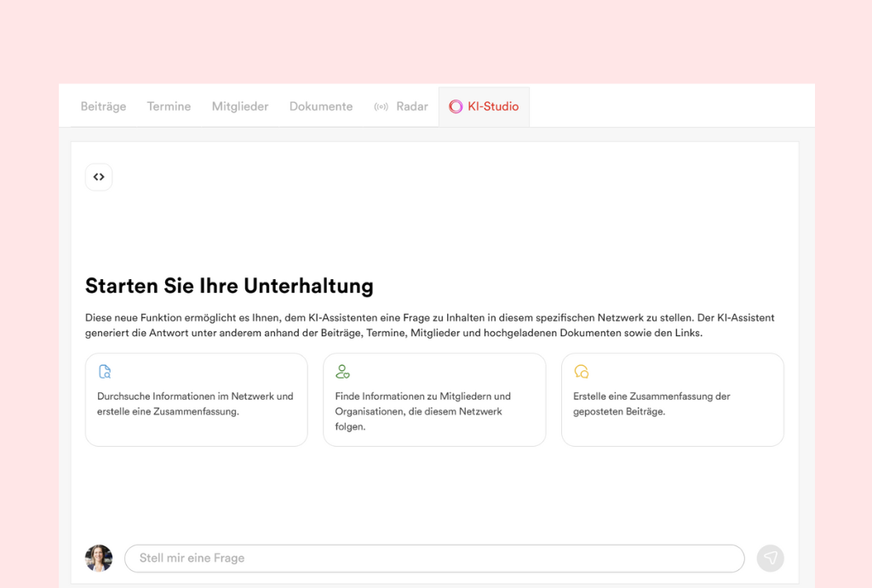Click the KI-Assistent description paragraph
Image resolution: width=872 pixels, height=588 pixels.
click(430, 325)
